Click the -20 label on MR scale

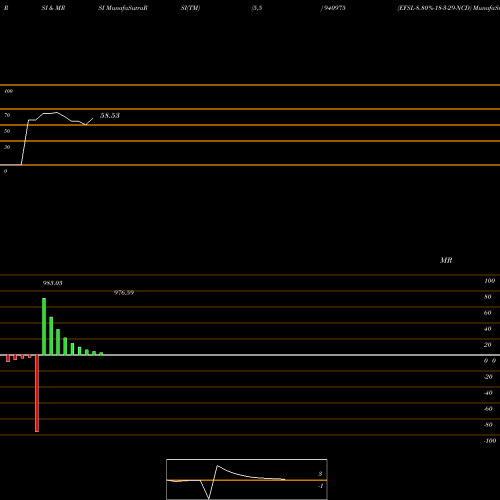click(x=488, y=377)
